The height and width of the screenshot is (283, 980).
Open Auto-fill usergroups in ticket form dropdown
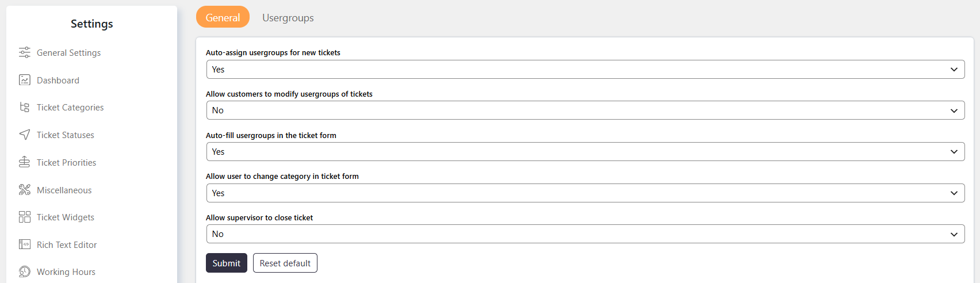pos(585,152)
